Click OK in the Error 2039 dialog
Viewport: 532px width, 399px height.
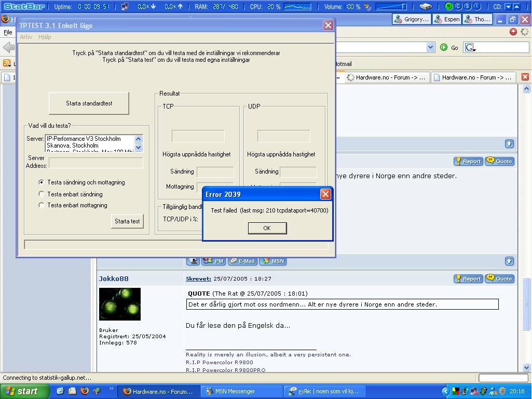click(x=267, y=228)
